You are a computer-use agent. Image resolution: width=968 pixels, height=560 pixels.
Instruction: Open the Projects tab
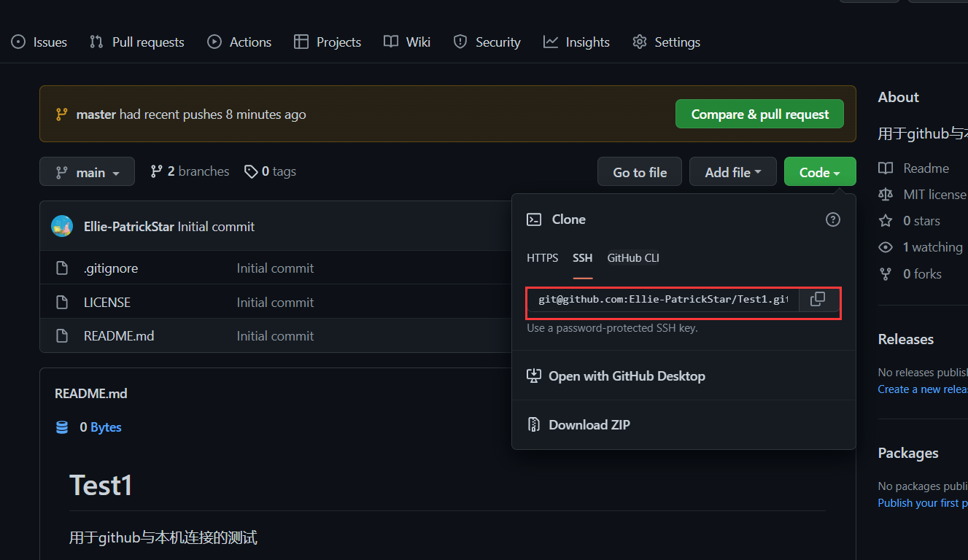click(328, 42)
